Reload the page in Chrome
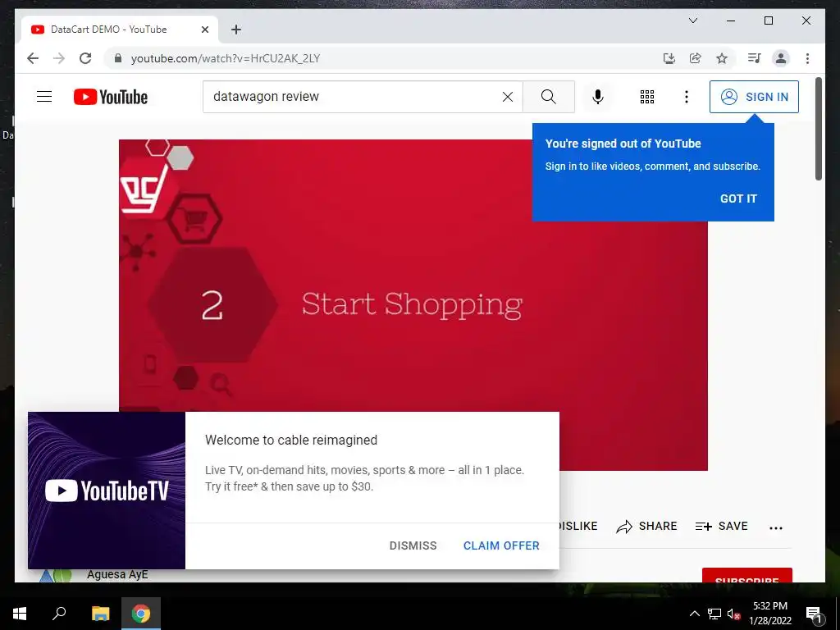Screen dimensions: 840x630 [85, 58]
